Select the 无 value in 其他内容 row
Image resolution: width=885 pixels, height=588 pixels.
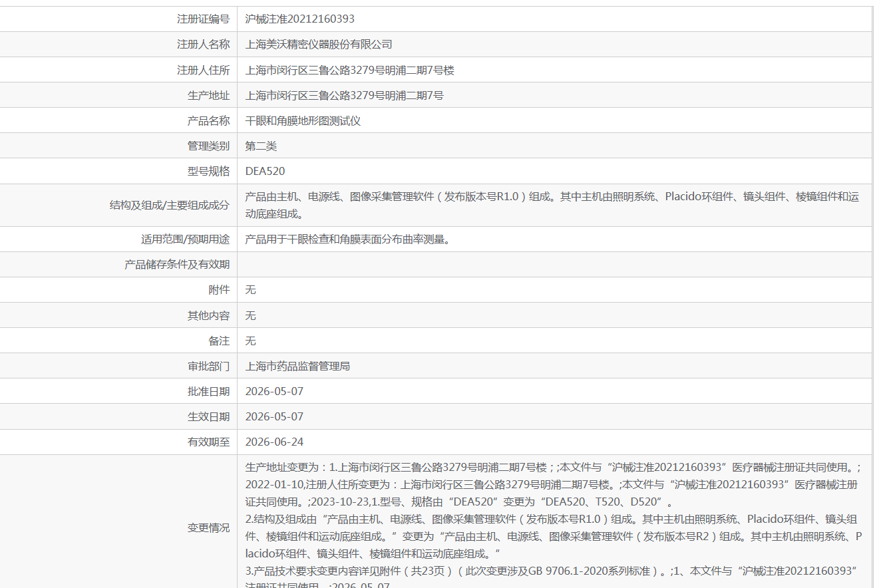[250, 315]
